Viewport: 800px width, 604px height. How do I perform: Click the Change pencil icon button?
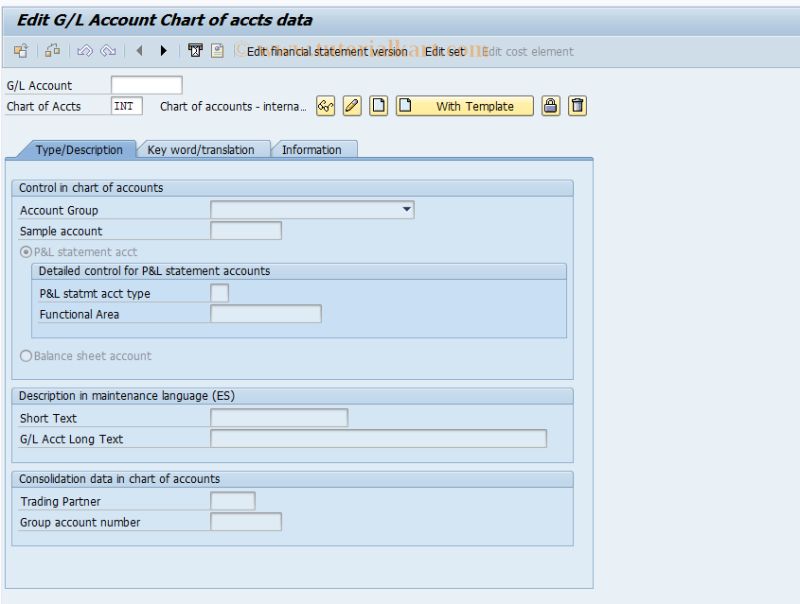tap(352, 106)
